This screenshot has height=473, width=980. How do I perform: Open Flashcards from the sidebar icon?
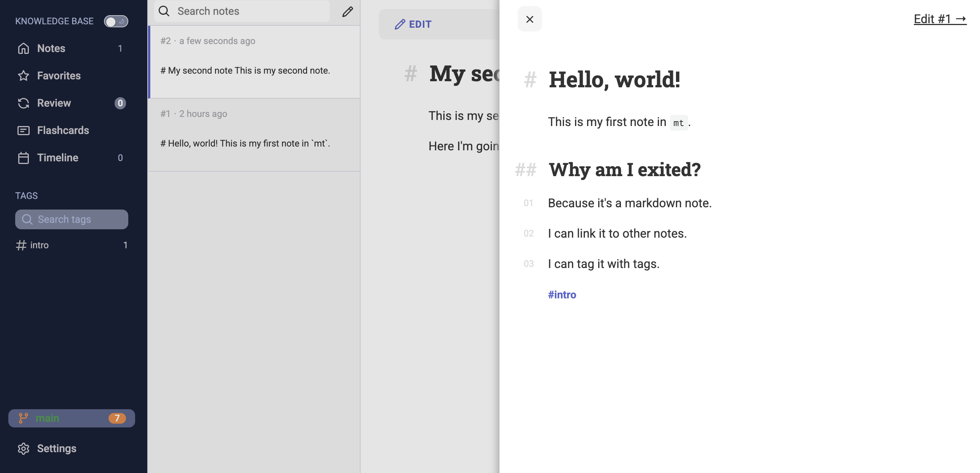click(x=23, y=130)
